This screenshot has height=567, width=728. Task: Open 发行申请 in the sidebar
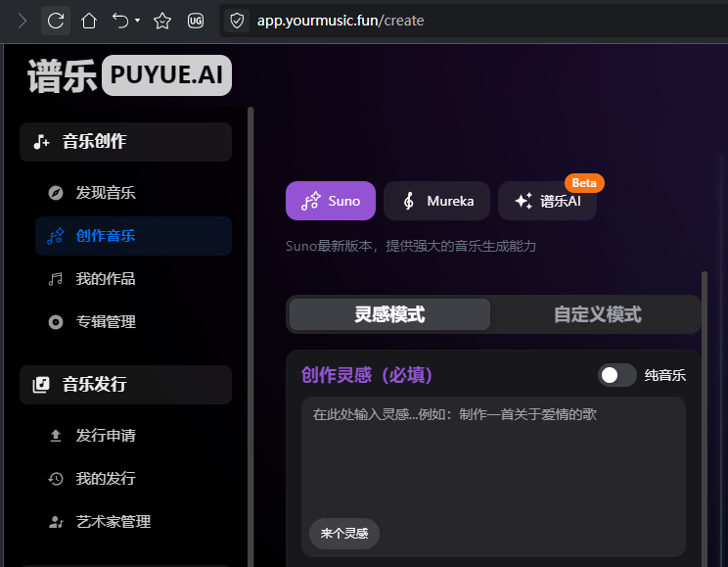133,436
